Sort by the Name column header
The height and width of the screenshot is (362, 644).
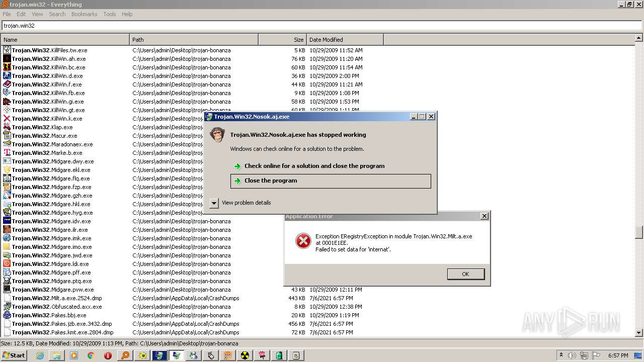65,40
